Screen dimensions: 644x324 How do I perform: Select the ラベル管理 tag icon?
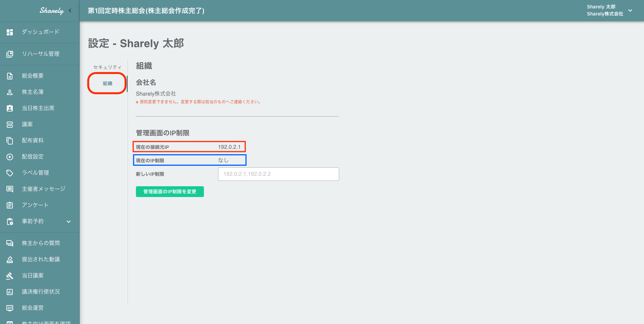point(9,172)
